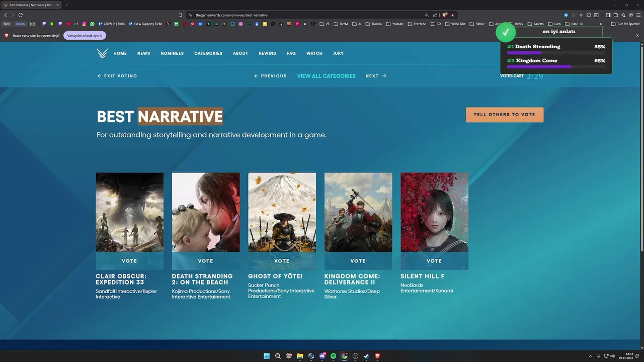
Task: Open File Explorer from the taskbar
Action: coord(300,356)
